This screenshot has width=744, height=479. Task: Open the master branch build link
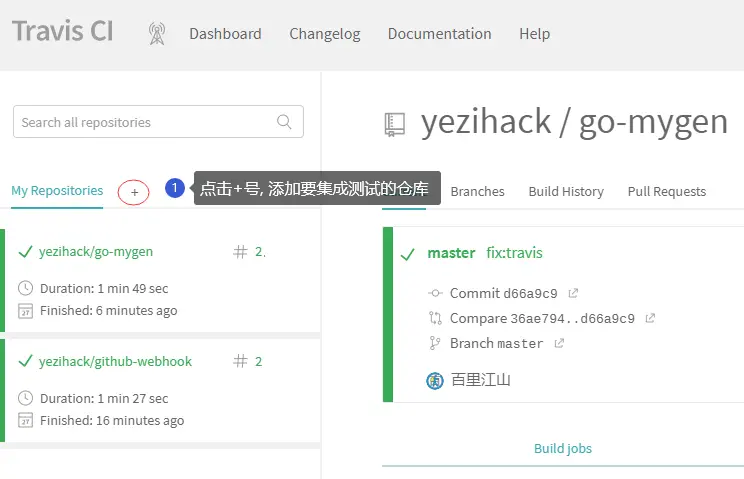pos(451,253)
